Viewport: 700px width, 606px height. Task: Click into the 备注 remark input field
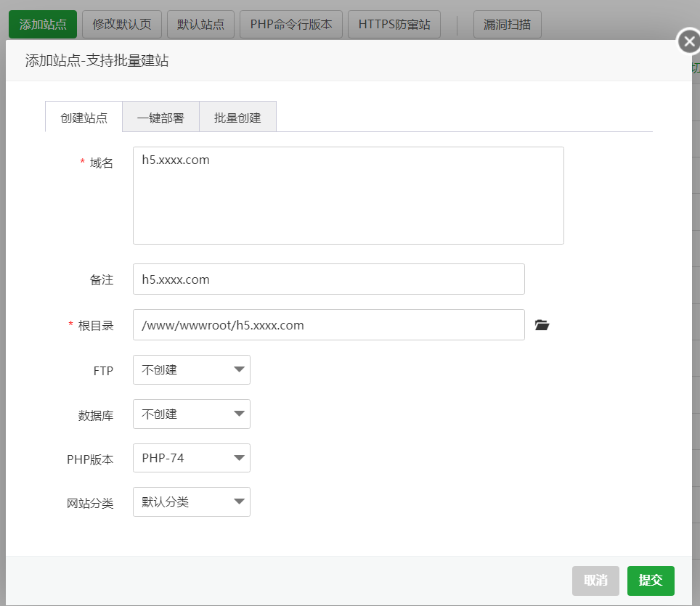pyautogui.click(x=328, y=279)
